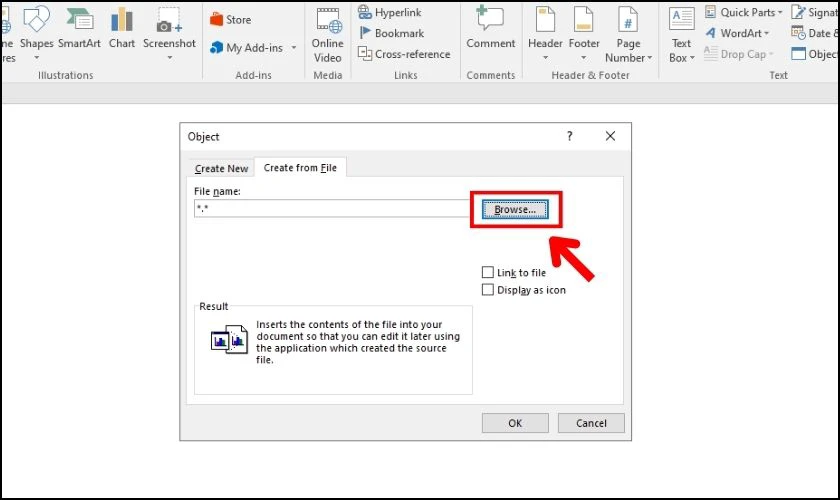This screenshot has width=840, height=500.
Task: Expand the Screenshot dropdown arrow
Action: [x=169, y=58]
